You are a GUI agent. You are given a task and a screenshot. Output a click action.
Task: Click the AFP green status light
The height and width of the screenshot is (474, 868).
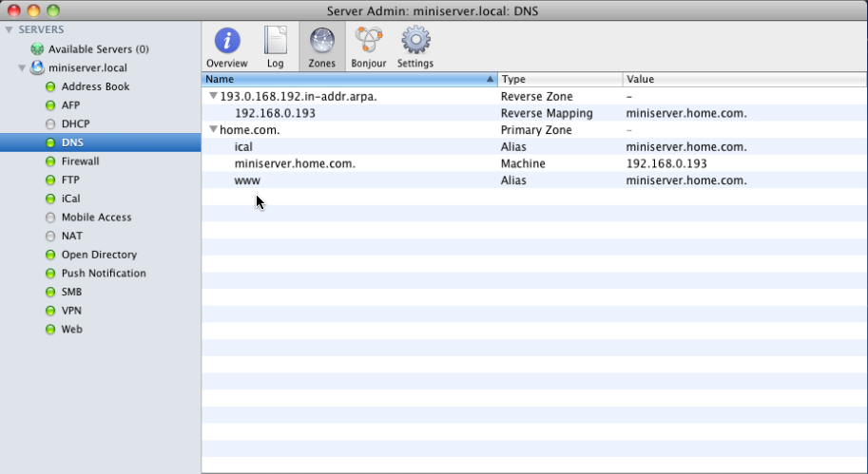[50, 105]
